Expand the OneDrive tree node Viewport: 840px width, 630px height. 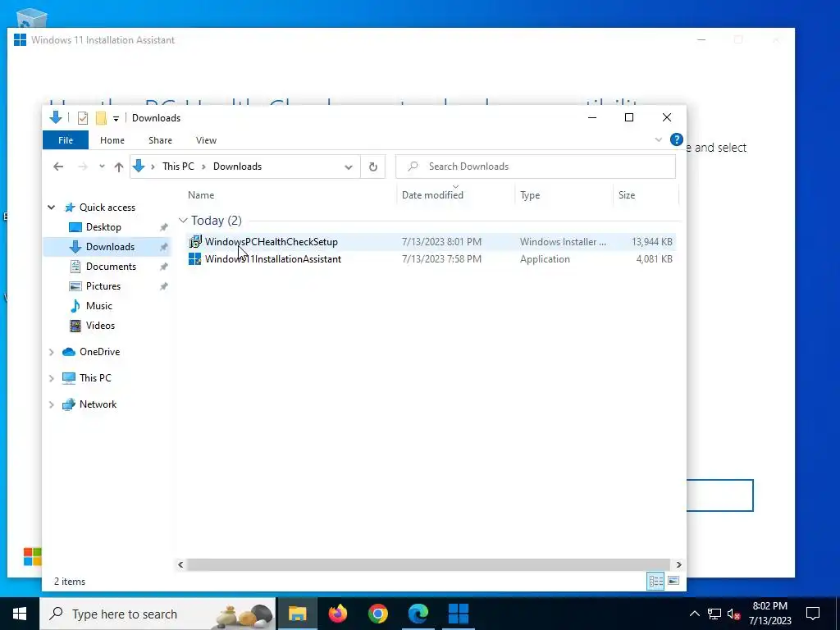pos(52,352)
